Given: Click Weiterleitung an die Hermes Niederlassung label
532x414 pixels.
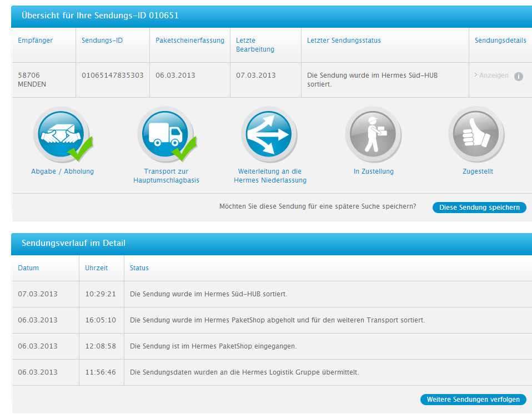Looking at the screenshot, I should click(x=270, y=176).
